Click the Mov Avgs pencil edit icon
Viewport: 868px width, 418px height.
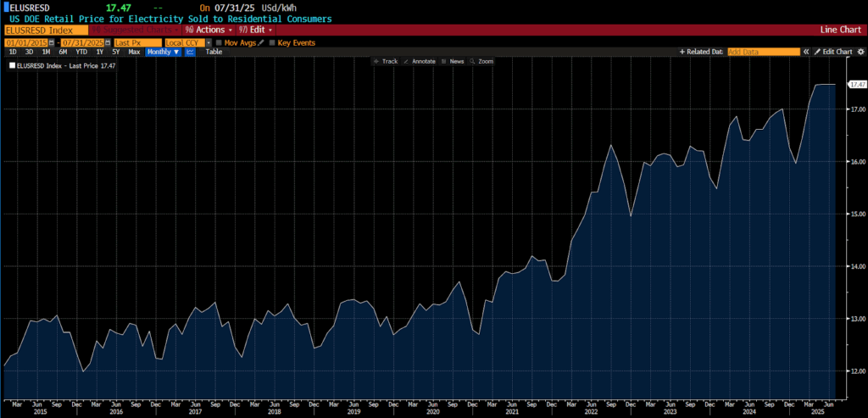[261, 42]
